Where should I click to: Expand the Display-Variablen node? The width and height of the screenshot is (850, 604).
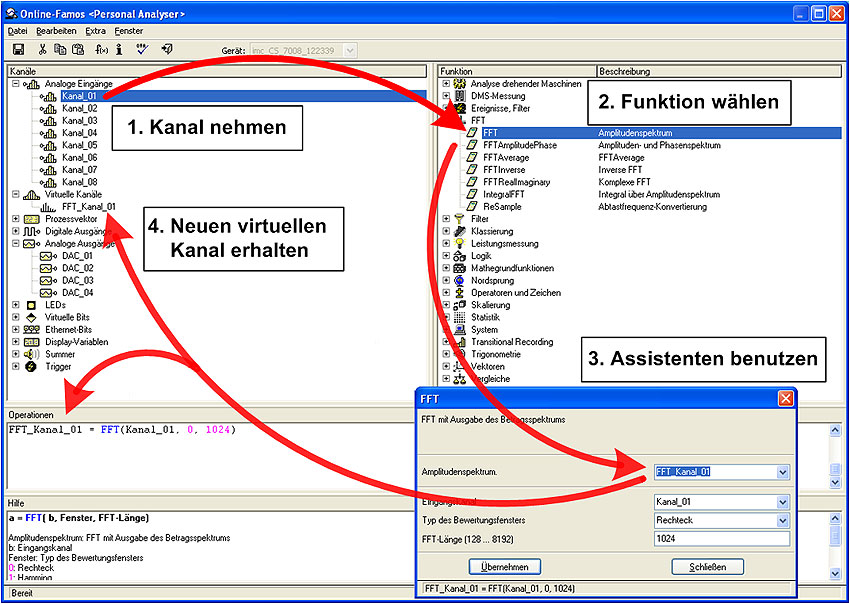click(15, 342)
